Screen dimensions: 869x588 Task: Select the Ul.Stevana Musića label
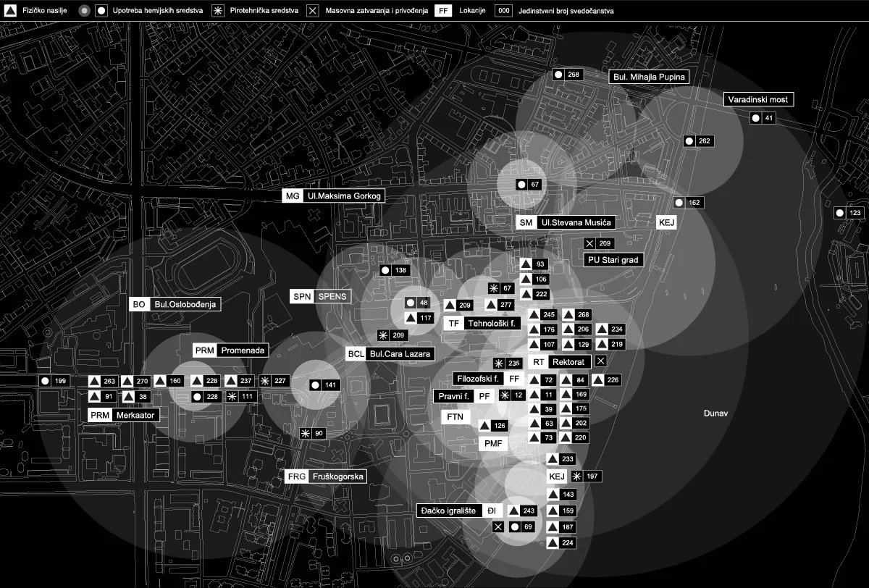click(x=576, y=222)
